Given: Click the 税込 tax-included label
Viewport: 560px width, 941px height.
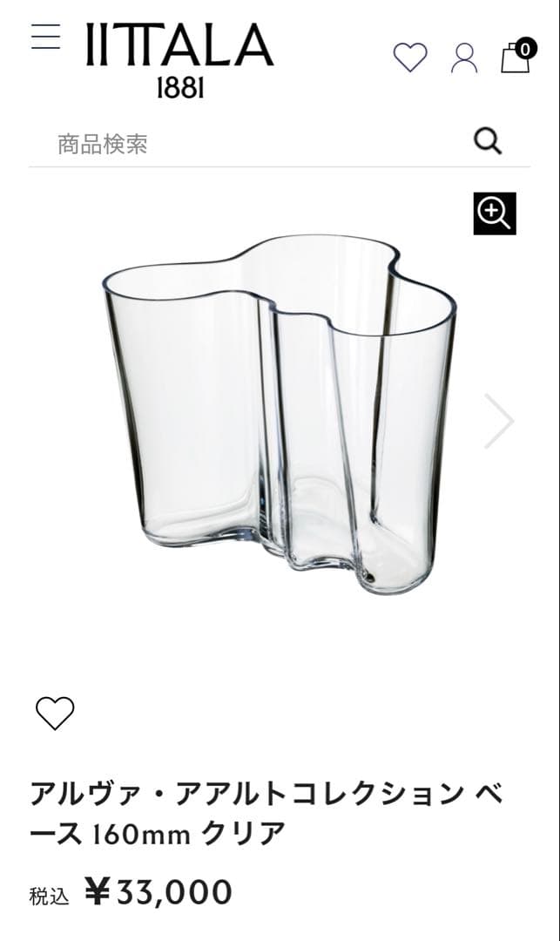Looking at the screenshot, I should tap(49, 897).
